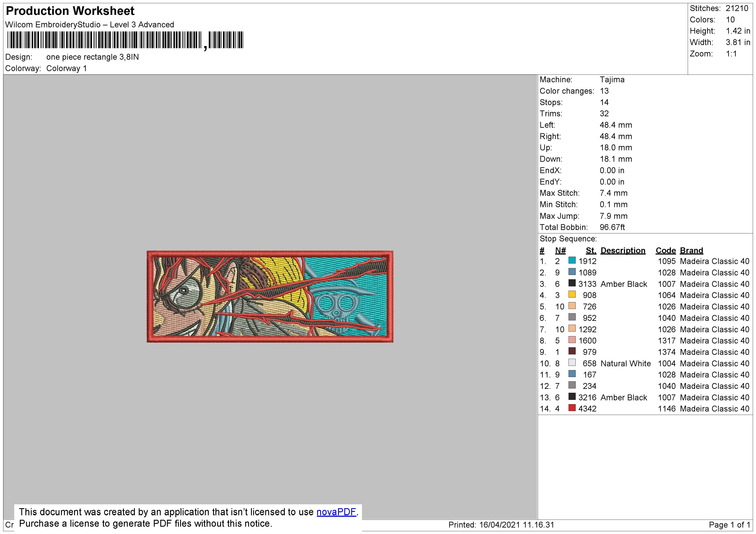Click the EndX value 0.00 in
Image resolution: width=756 pixels, height=534 pixels.
[612, 171]
